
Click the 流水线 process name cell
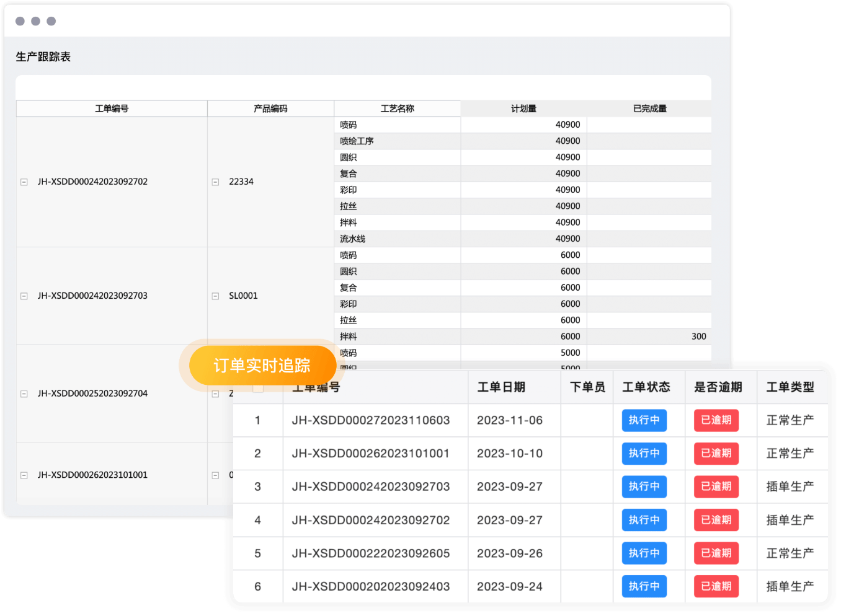tap(352, 239)
